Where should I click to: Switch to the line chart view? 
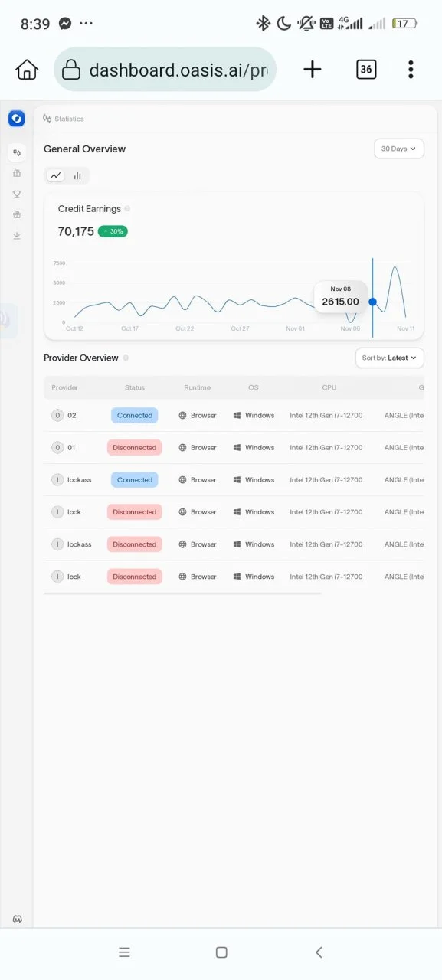(55, 175)
